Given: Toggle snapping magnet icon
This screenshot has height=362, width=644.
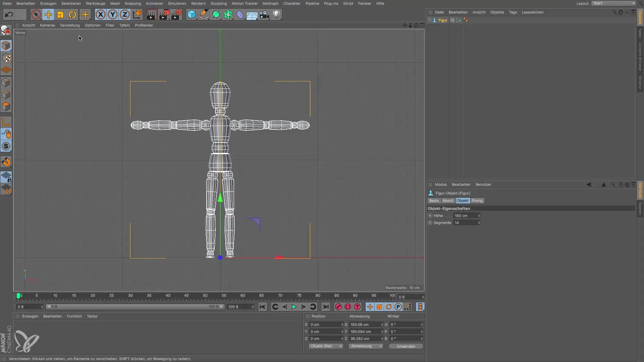Looking at the screenshot, I should tap(6, 162).
